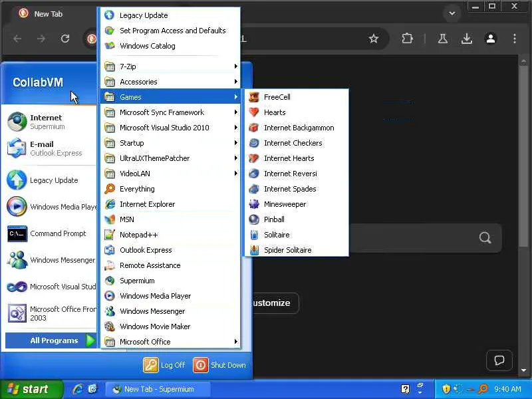Launch Supermium from All Programs
The image size is (532, 399).
click(x=170, y=281)
